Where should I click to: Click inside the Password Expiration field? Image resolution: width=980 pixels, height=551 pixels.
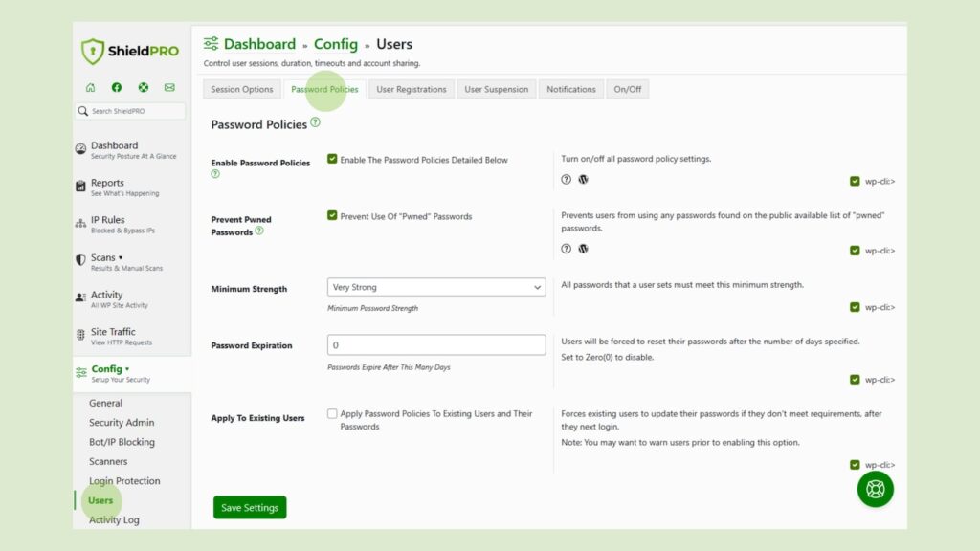coord(436,344)
